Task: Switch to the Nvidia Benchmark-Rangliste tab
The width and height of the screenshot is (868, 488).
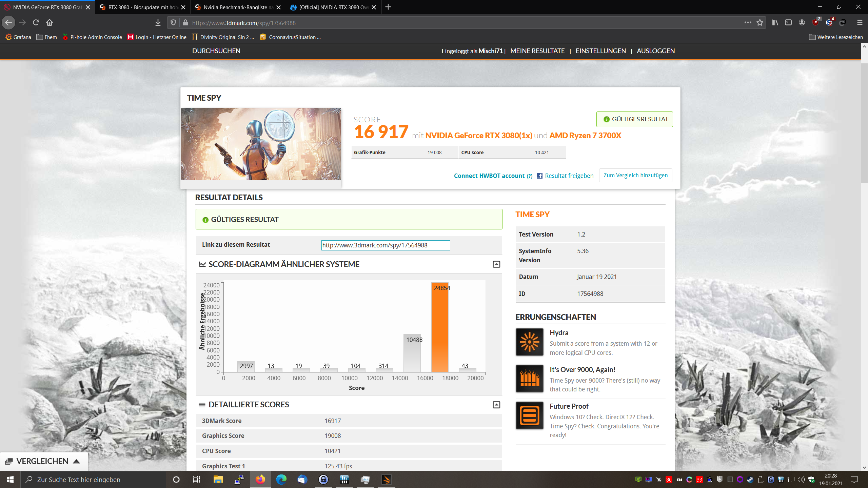Action: click(x=238, y=7)
